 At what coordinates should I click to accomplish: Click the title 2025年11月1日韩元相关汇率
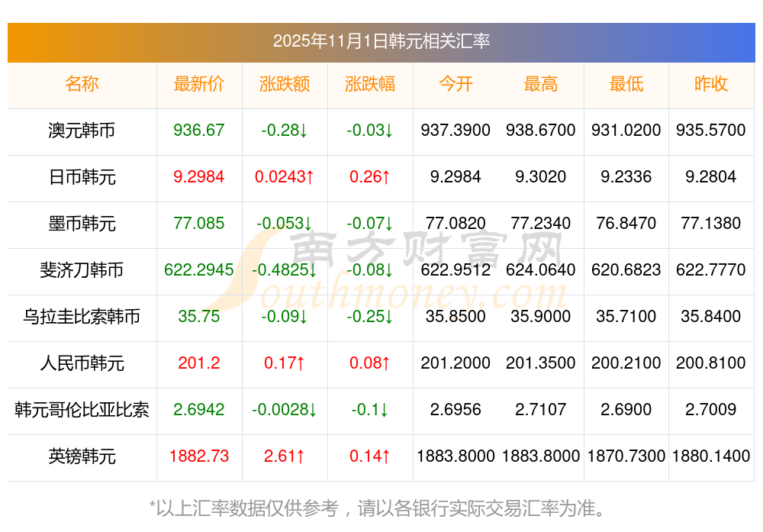tap(381, 41)
